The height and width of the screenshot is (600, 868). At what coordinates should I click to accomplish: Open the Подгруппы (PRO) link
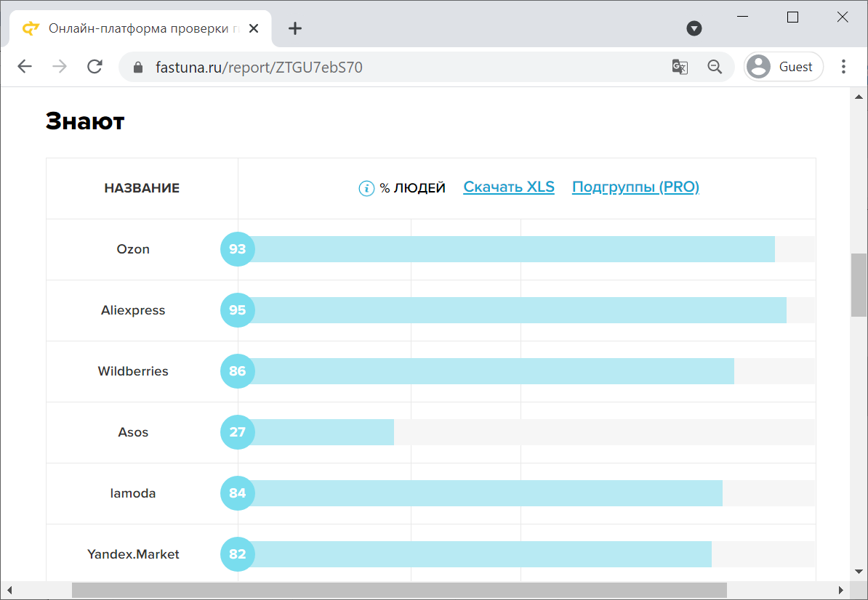click(635, 187)
